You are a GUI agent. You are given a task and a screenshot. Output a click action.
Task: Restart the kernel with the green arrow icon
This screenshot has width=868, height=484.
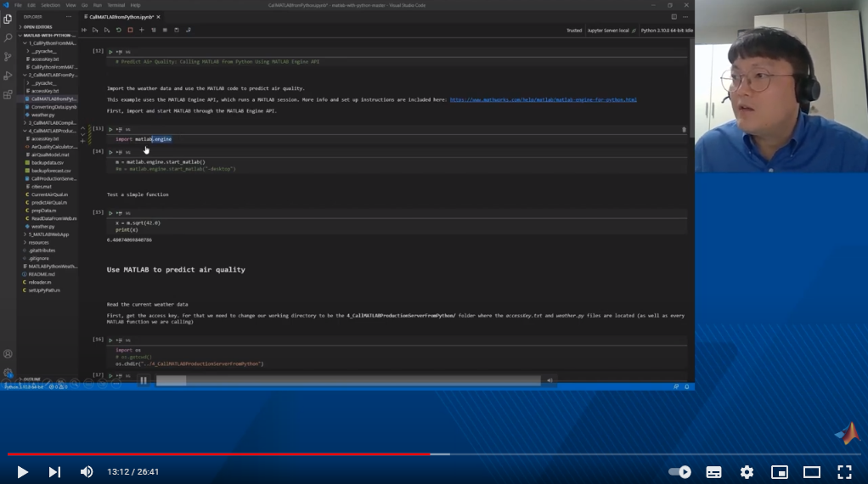point(118,30)
